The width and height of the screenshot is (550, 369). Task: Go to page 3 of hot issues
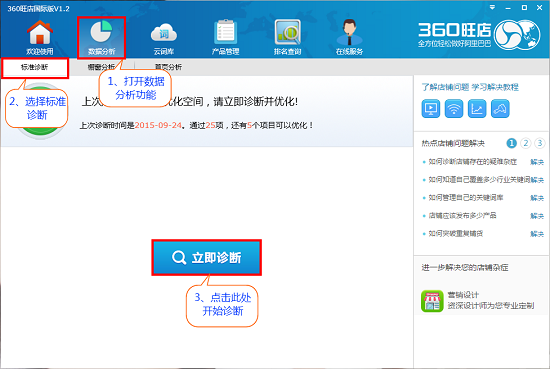click(x=540, y=143)
